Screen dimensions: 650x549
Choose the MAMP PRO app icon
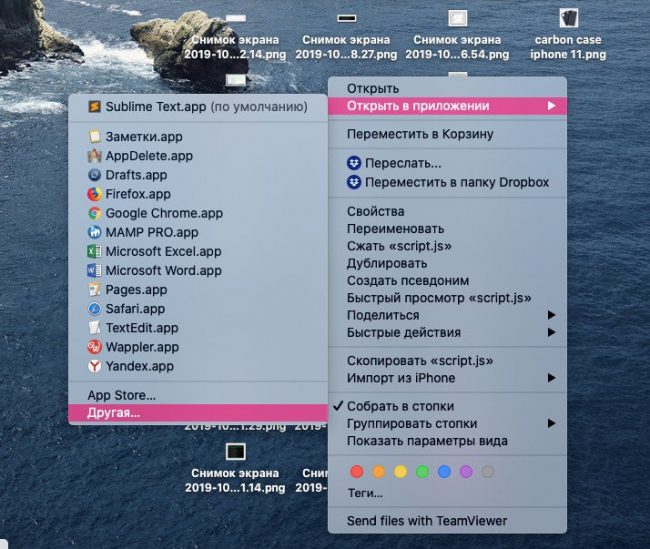[x=94, y=232]
